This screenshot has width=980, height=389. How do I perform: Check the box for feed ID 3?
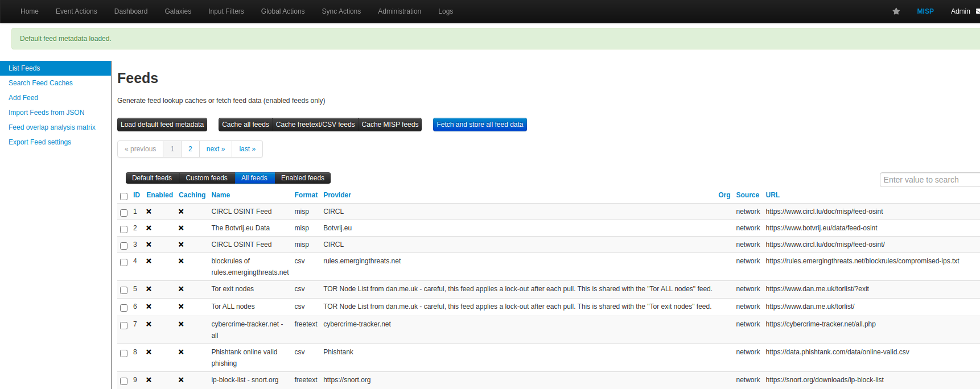click(x=123, y=246)
